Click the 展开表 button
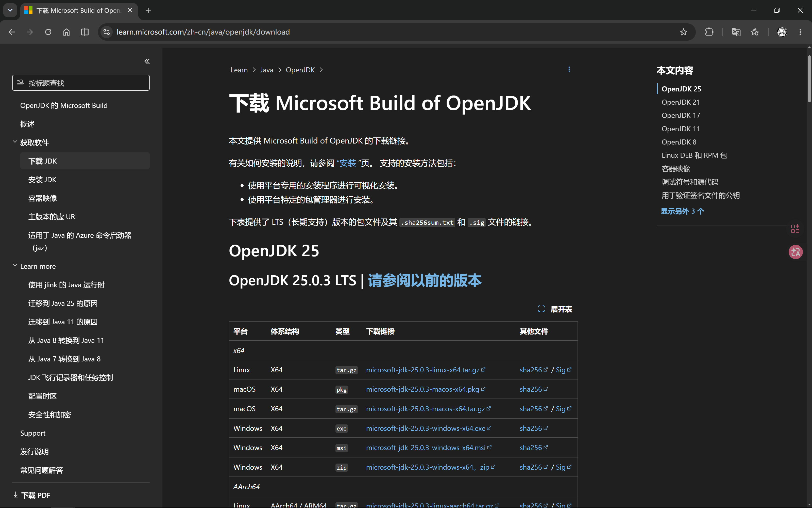This screenshot has width=812, height=508. click(x=555, y=309)
